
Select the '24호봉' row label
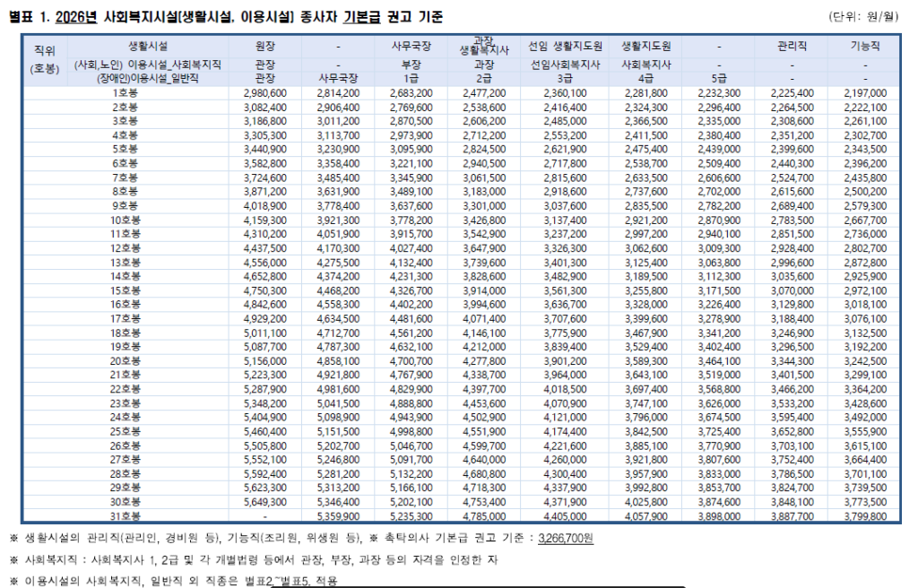click(126, 418)
